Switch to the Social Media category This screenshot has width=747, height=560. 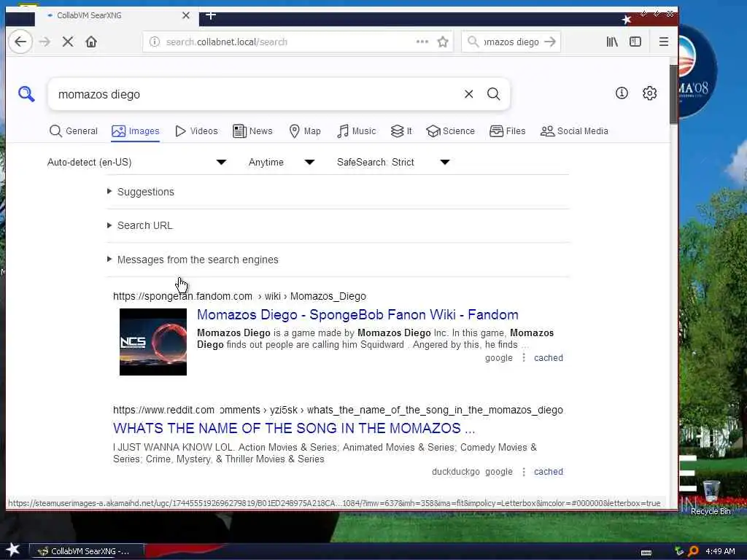(575, 131)
